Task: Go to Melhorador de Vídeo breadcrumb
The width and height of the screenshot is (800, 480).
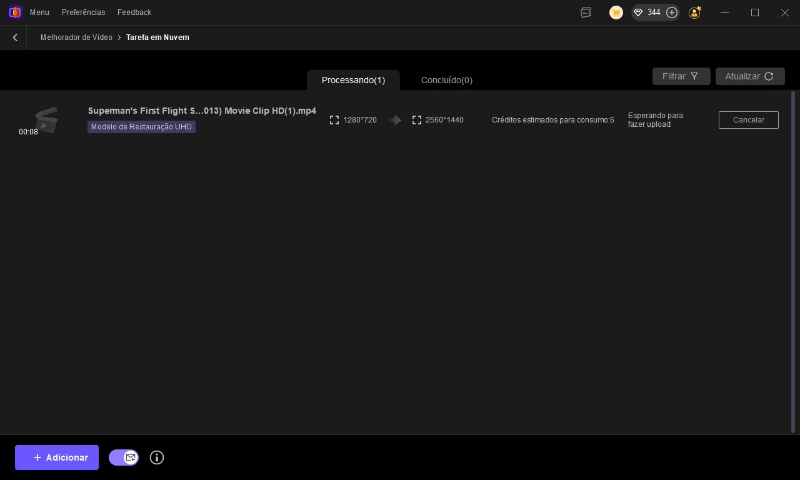Action: pyautogui.click(x=75, y=37)
